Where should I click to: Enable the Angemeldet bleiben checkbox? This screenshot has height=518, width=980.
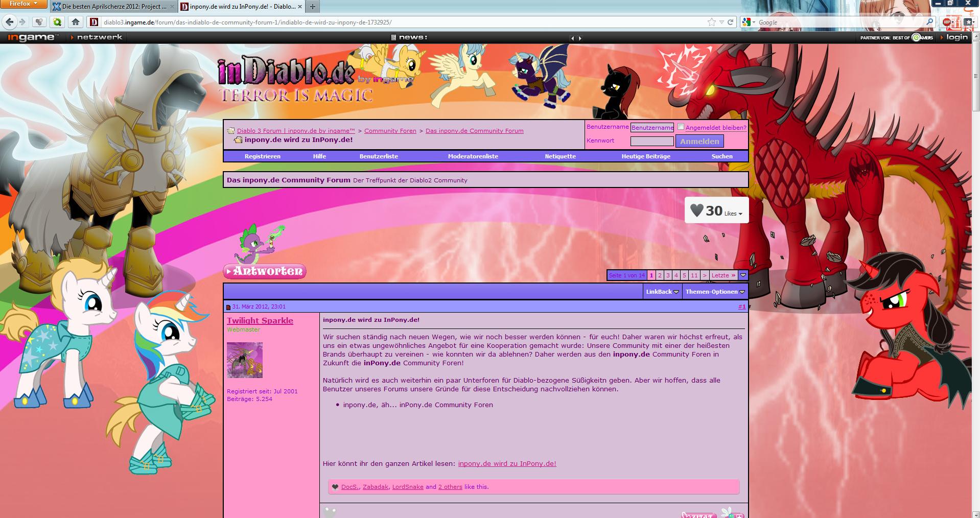click(x=681, y=127)
